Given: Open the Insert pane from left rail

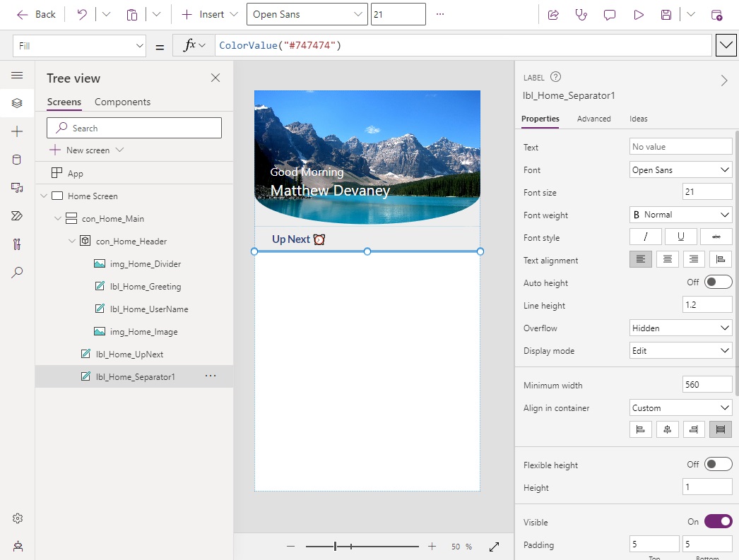Looking at the screenshot, I should 18,131.
